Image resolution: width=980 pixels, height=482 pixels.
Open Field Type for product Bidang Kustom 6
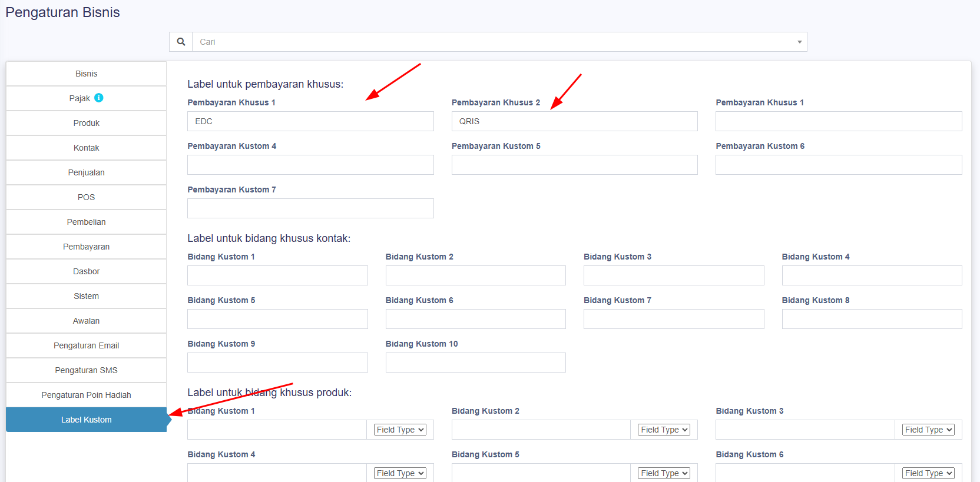(928, 473)
